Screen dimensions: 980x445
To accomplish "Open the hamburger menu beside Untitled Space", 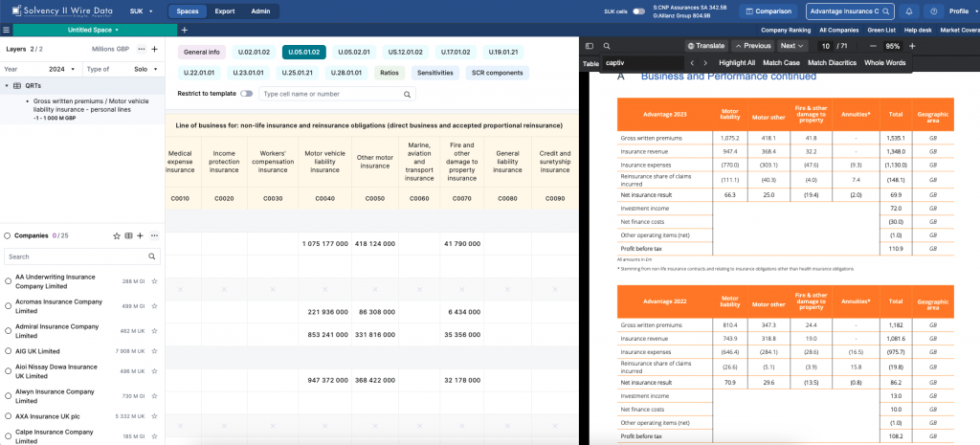I will tap(7, 30).
